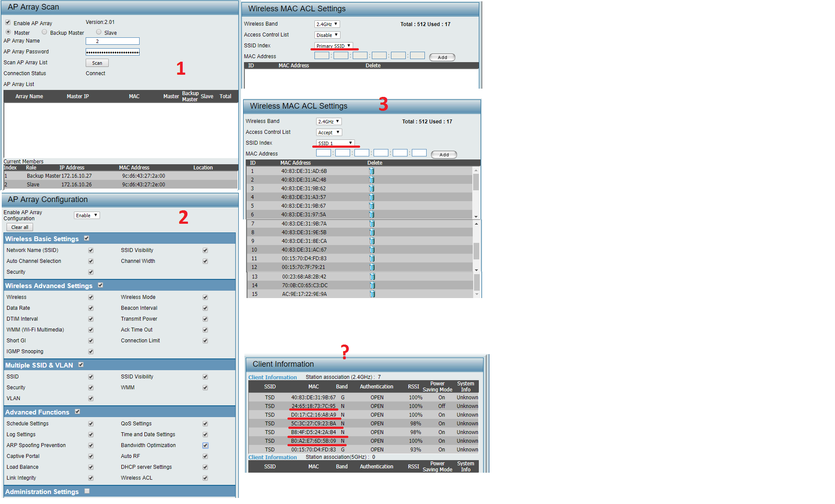Open the SSID 1 index dropdown

[335, 143]
